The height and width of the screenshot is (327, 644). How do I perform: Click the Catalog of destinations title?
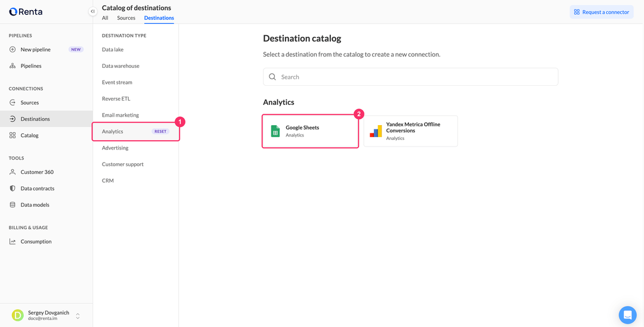(x=137, y=8)
